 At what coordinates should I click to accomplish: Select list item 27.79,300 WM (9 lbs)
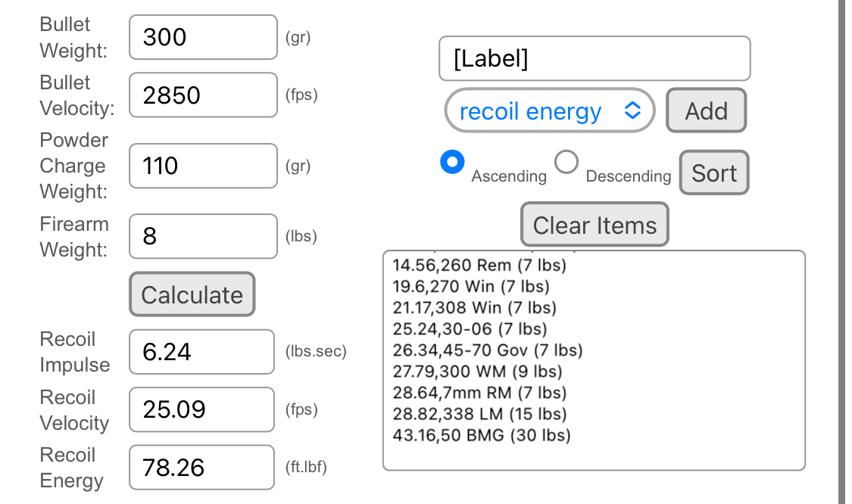pos(478,372)
